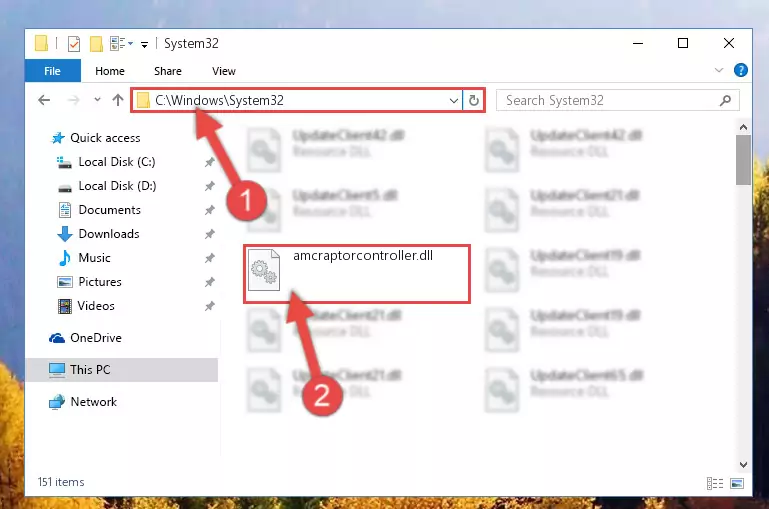
Task: Click the New folder icon in quick access toolbar
Action: click(x=96, y=44)
